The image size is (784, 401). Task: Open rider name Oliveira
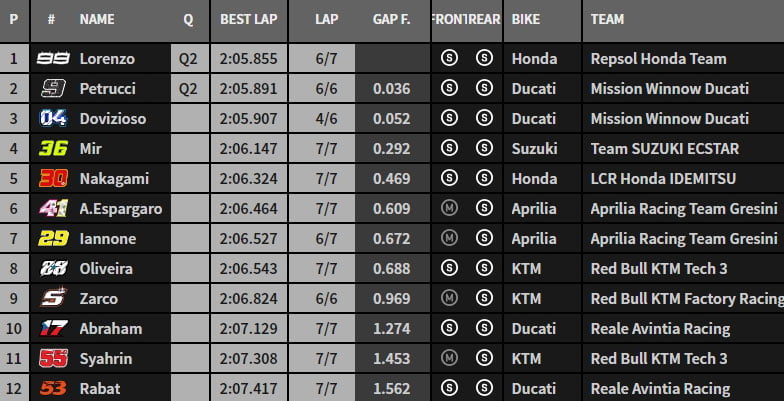[x=107, y=269]
